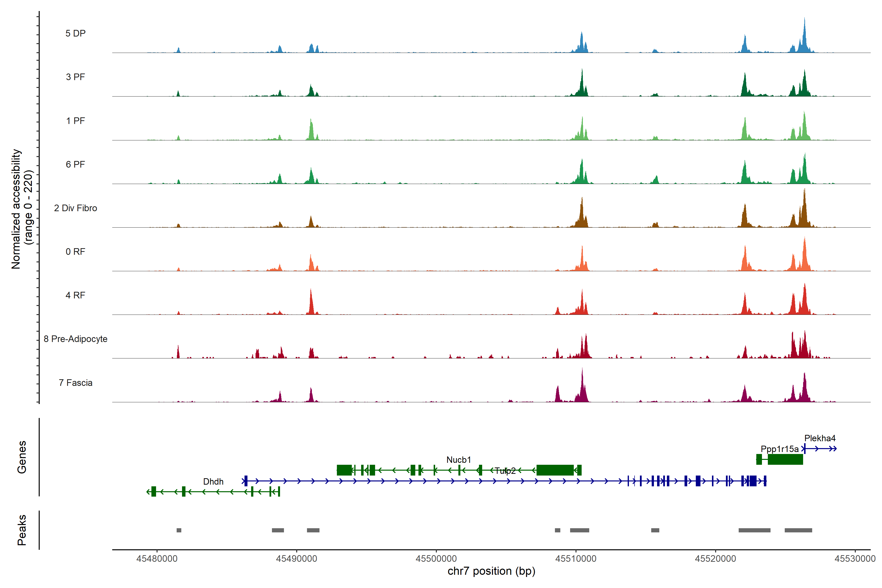
Task: Click the 5 DP track label
Action: point(75,33)
